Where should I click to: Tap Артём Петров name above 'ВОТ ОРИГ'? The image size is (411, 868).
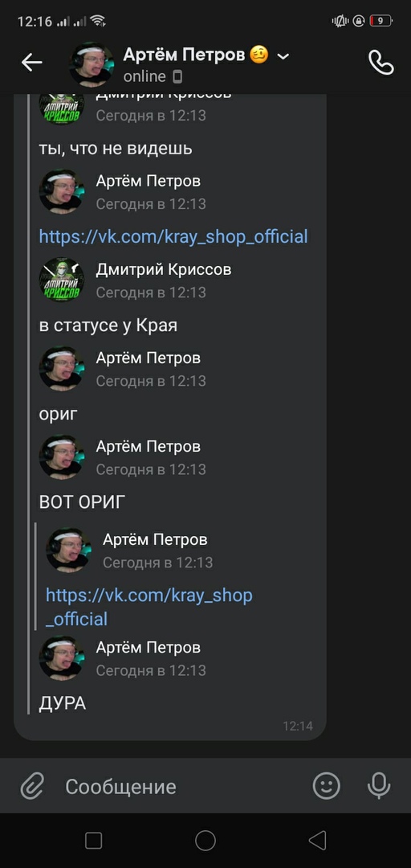(149, 446)
